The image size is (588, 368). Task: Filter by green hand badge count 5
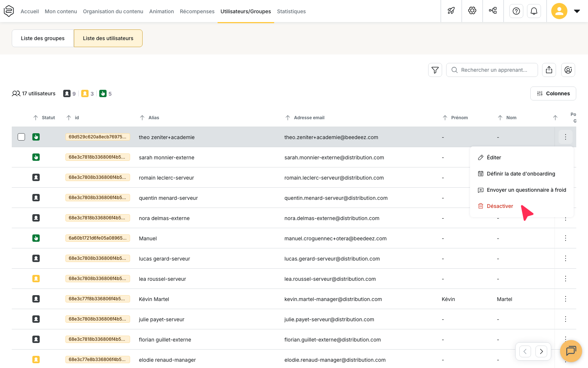[x=105, y=93]
